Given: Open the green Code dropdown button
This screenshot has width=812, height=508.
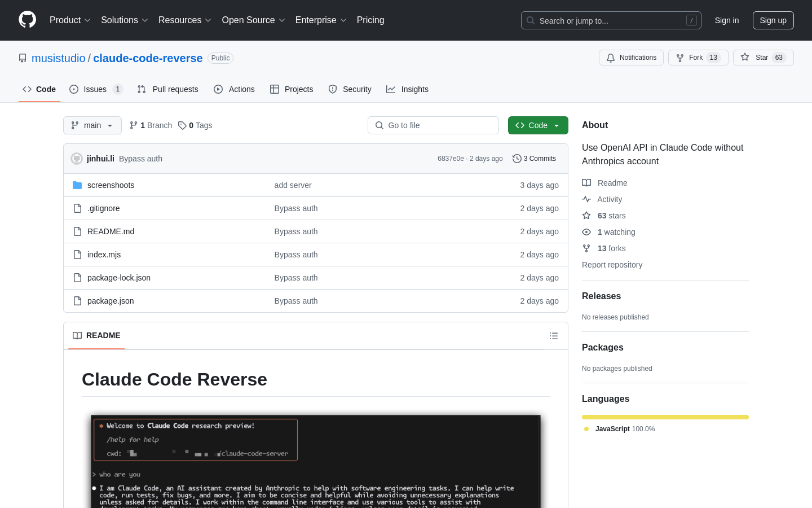Looking at the screenshot, I should (x=538, y=125).
